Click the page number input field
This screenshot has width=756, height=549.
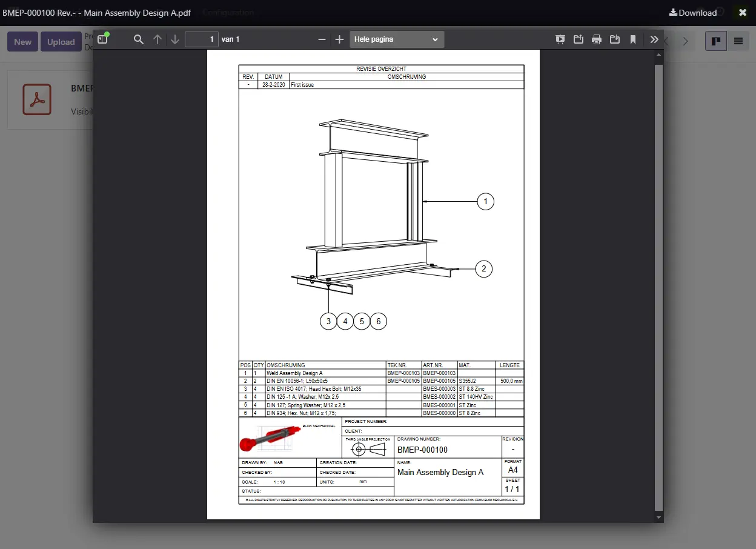202,39
